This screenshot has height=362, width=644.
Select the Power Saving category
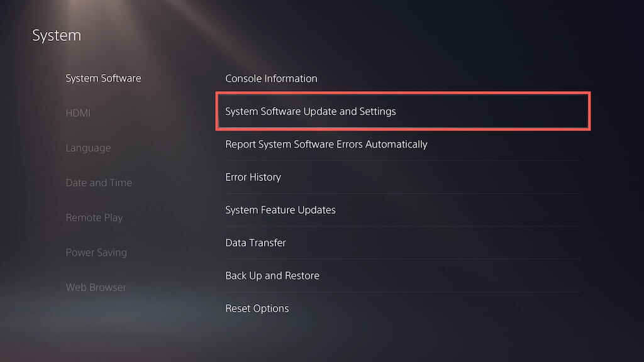(x=96, y=253)
